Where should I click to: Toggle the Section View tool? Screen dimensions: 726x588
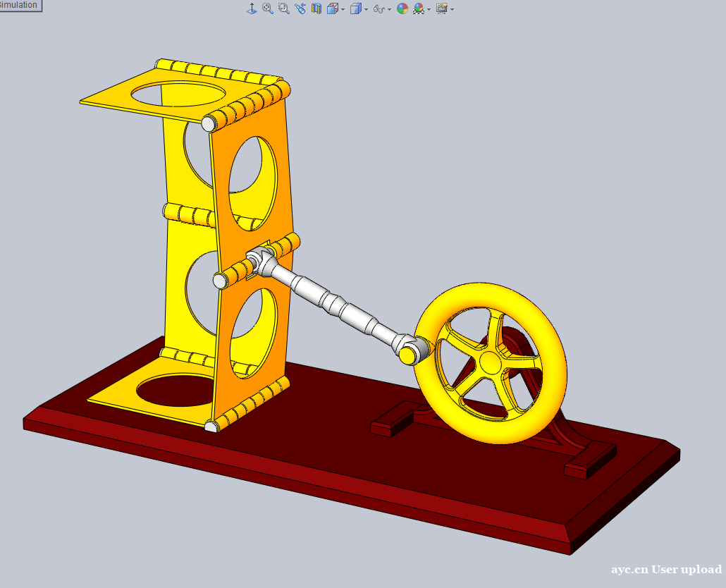point(316,8)
